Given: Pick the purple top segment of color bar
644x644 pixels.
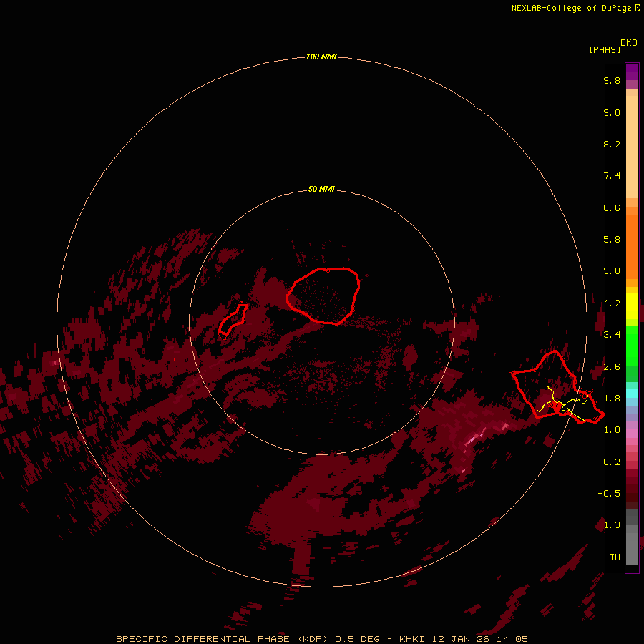Looking at the screenshot, I should [x=632, y=72].
